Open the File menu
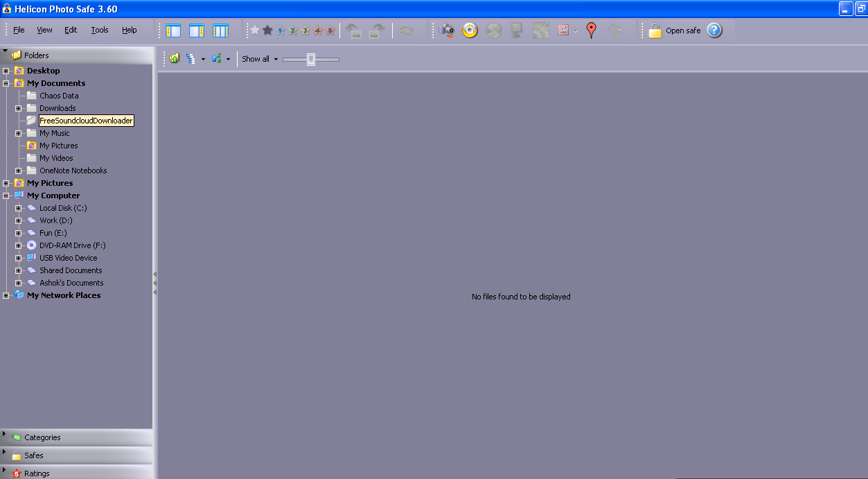The height and width of the screenshot is (479, 868). coord(19,30)
